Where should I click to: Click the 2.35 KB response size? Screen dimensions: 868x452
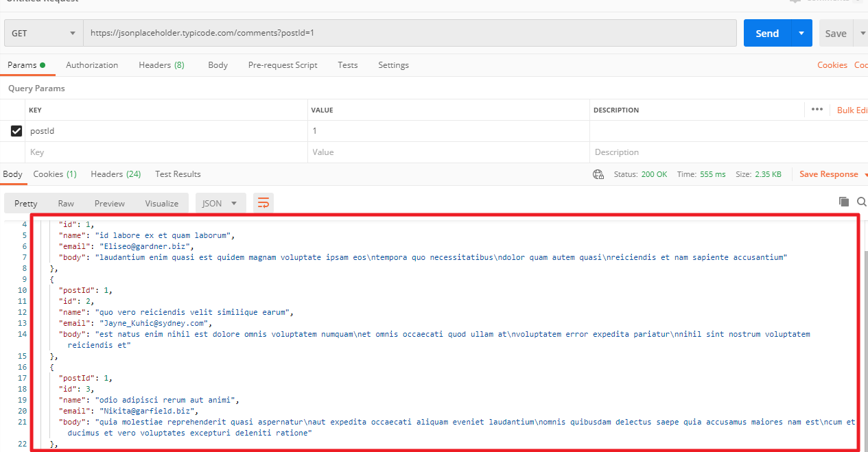[x=768, y=174]
